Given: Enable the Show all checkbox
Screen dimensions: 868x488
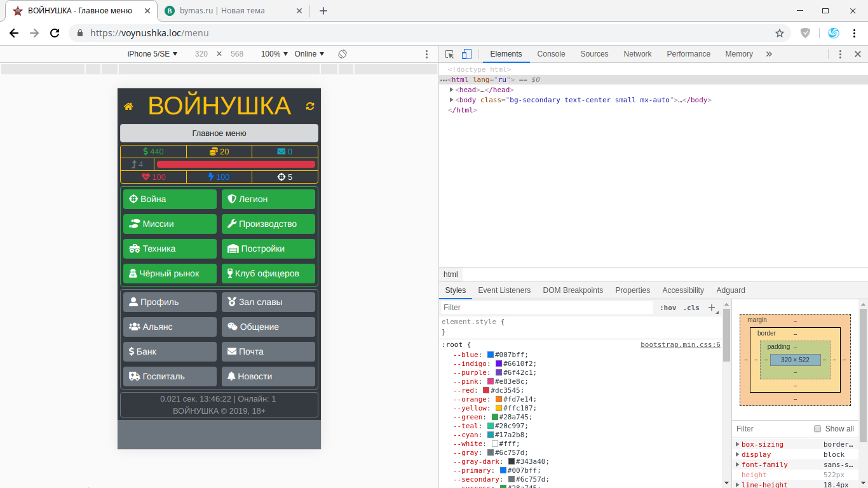Looking at the screenshot, I should (818, 429).
